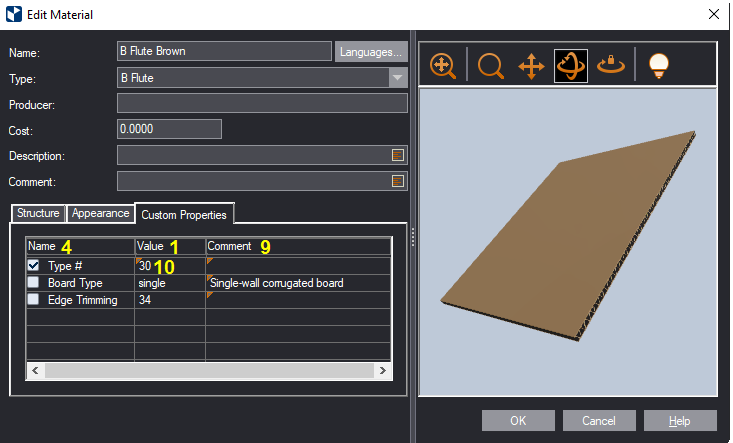733x443 pixels.
Task: Toggle the light bulb lighting icon
Action: [x=658, y=66]
